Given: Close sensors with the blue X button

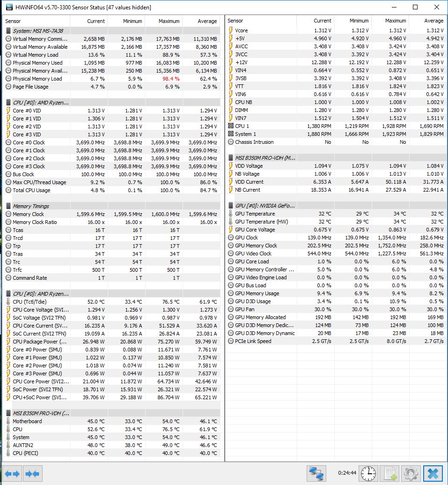Looking at the screenshot, I should coord(433,474).
